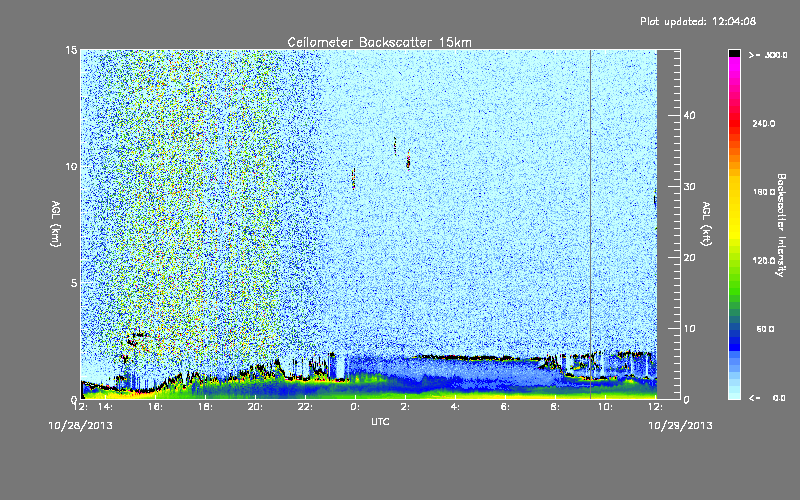The height and width of the screenshot is (500, 800).
Task: Click the x-axis time label '10:'
Action: [605, 407]
